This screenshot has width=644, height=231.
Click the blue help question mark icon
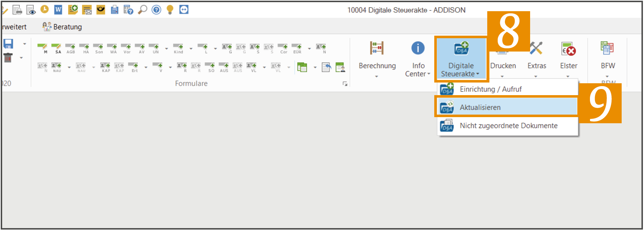[x=156, y=10]
